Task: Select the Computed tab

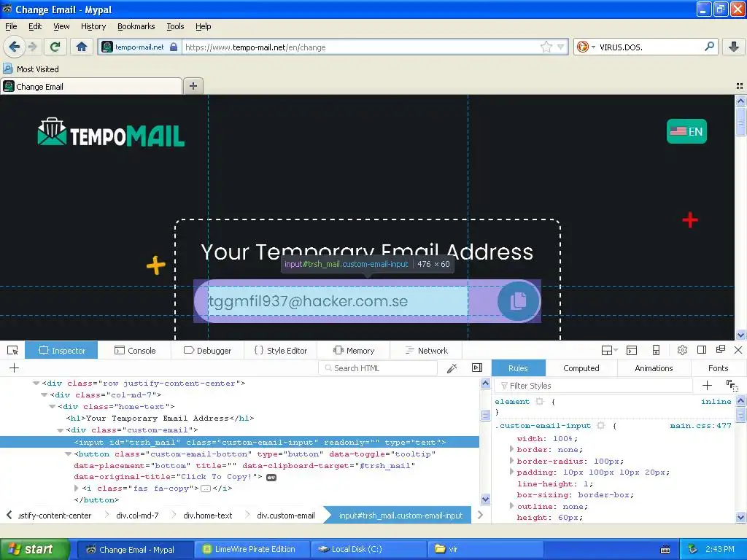Action: tap(581, 368)
